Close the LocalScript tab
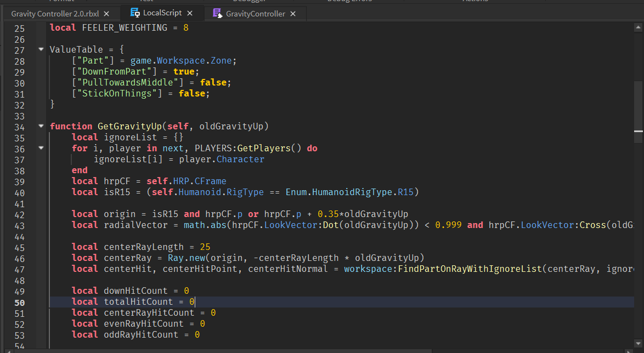The height and width of the screenshot is (353, 644). tap(190, 14)
